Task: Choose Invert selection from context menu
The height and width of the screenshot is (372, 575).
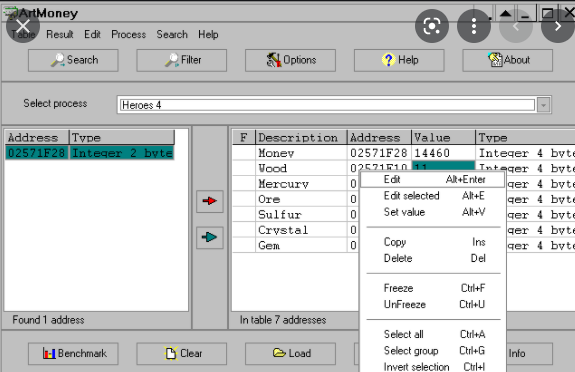Action: [433, 366]
